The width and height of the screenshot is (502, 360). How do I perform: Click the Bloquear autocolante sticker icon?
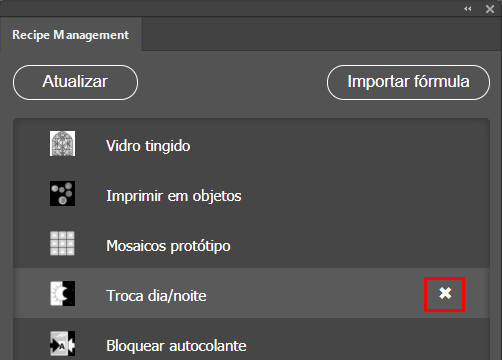(x=62, y=343)
